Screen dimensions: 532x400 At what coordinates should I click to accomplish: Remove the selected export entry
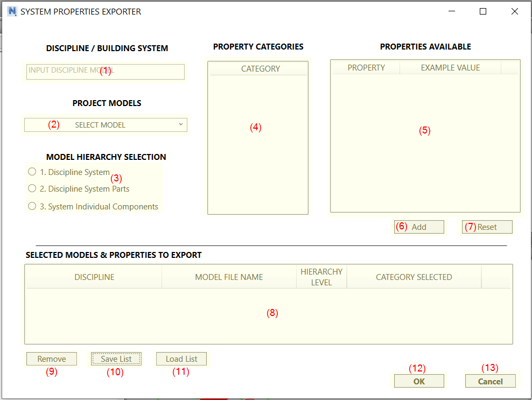[x=51, y=359]
